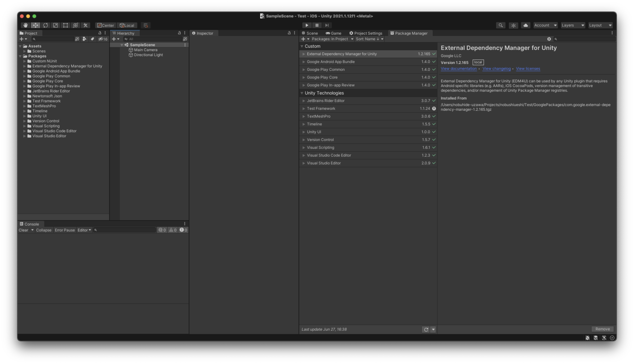The image size is (634, 364).
Task: Toggle pivot mode Center button
Action: click(106, 25)
